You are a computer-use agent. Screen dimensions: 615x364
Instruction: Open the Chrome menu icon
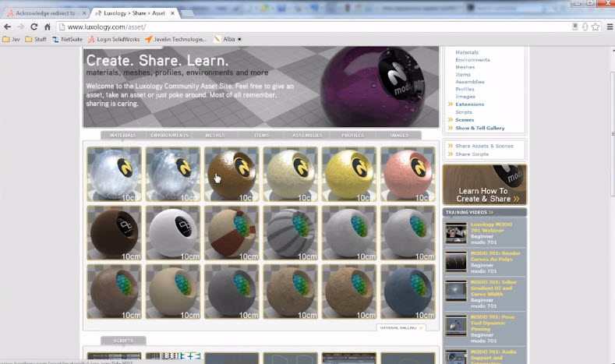(x=610, y=27)
